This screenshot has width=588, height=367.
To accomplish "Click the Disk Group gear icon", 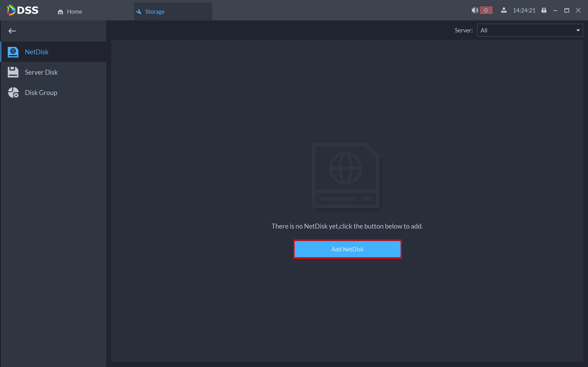I will pyautogui.click(x=13, y=93).
